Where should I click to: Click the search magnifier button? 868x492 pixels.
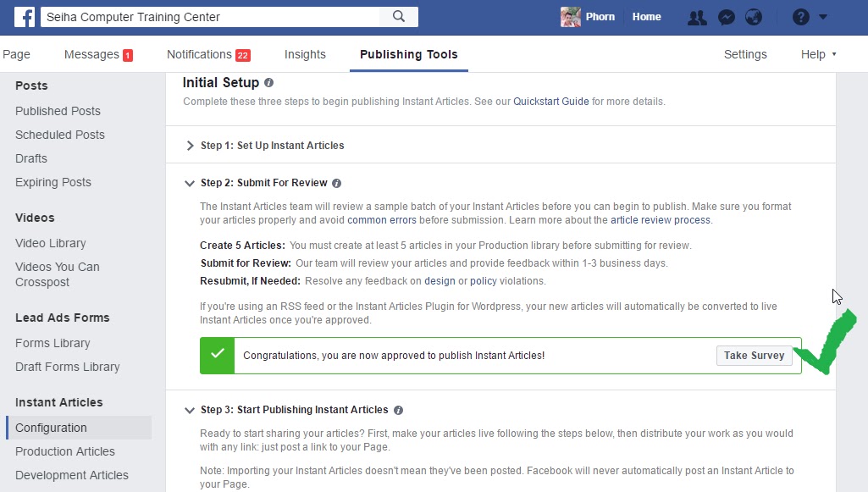399,17
